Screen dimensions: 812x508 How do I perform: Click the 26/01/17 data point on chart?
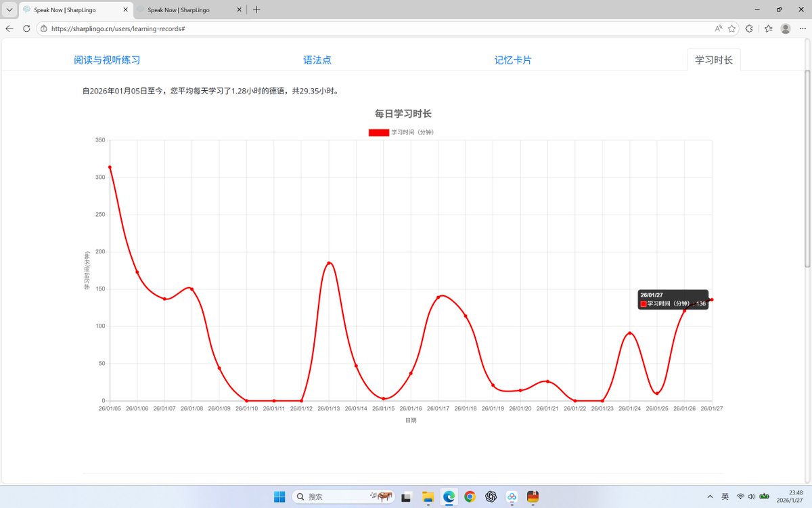coord(438,297)
